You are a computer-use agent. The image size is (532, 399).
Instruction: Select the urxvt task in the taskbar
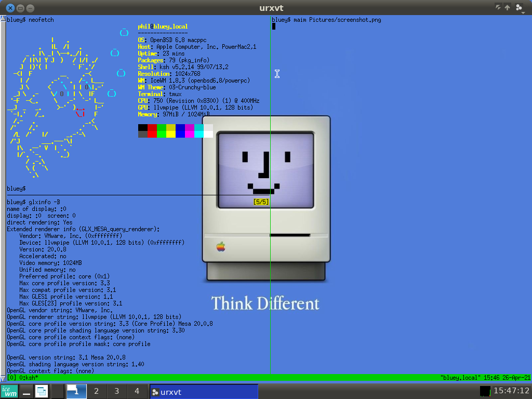[204, 392]
